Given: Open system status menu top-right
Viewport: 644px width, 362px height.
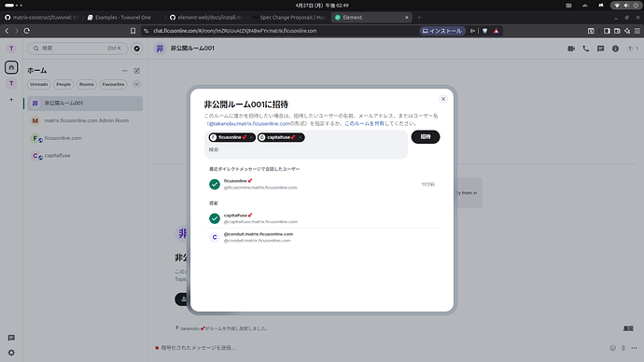Looking at the screenshot, I should point(626,6).
